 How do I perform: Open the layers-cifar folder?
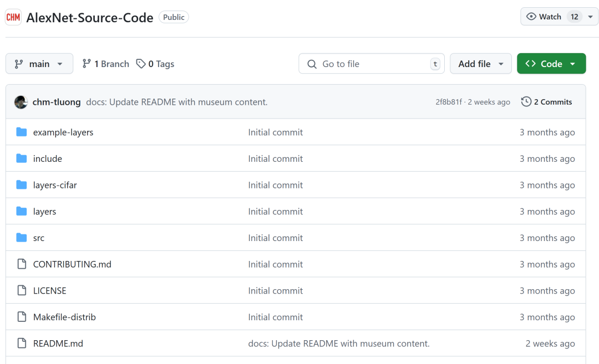click(x=55, y=185)
